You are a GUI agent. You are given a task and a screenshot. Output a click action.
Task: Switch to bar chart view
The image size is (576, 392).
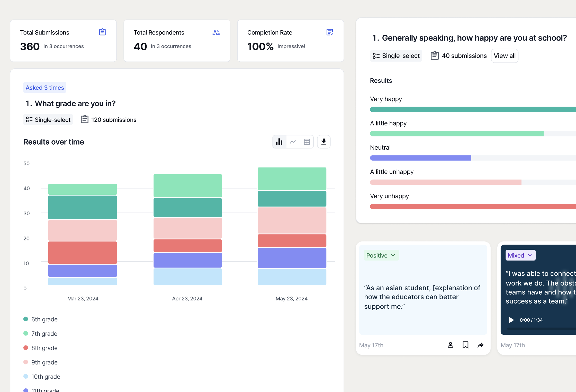click(279, 142)
